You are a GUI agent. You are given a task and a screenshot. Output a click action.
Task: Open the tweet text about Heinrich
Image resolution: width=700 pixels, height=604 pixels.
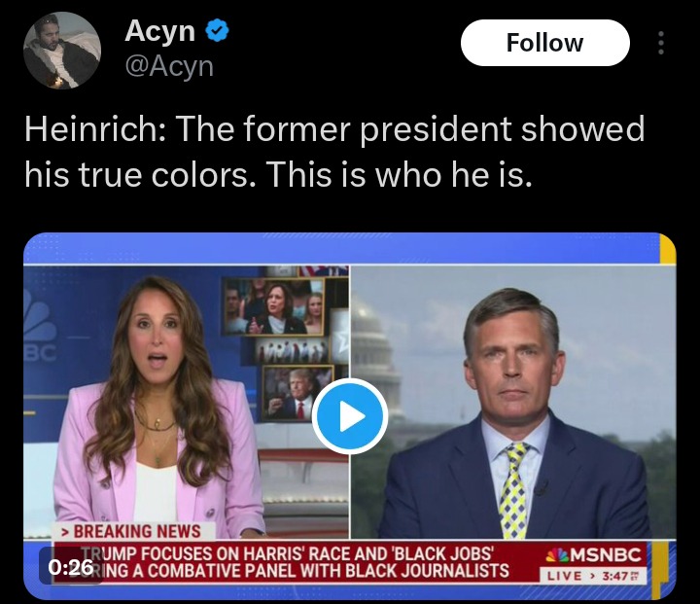click(335, 151)
